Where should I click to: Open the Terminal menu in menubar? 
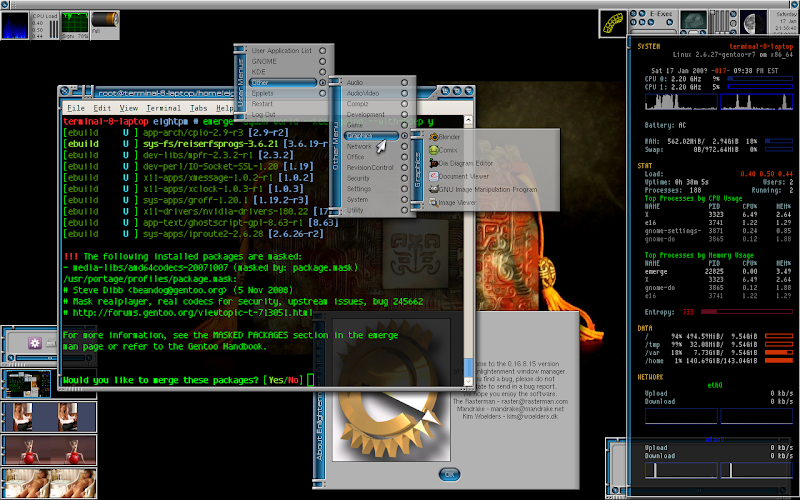164,108
